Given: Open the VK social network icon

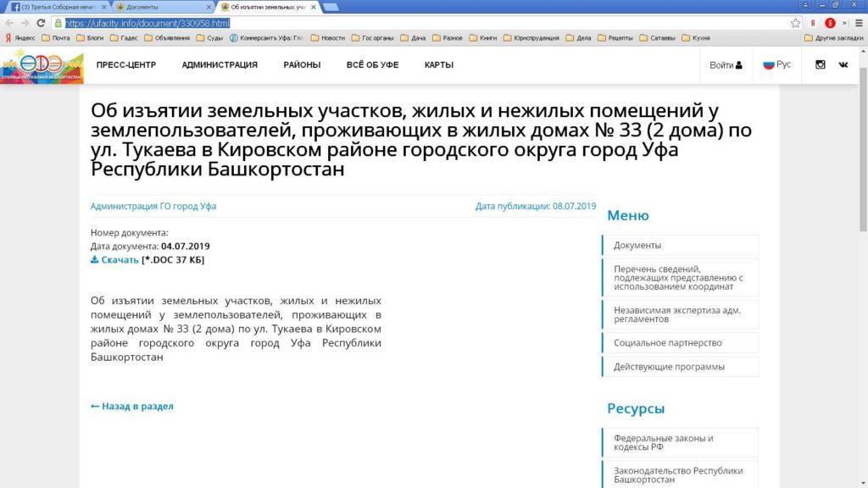Looking at the screenshot, I should point(843,65).
